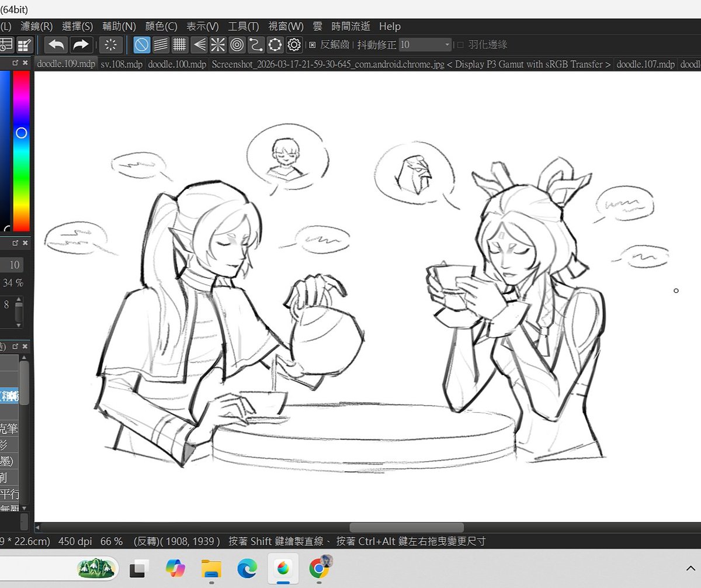Open the 濾鏡(R) menu
This screenshot has height=588, width=701.
click(36, 26)
